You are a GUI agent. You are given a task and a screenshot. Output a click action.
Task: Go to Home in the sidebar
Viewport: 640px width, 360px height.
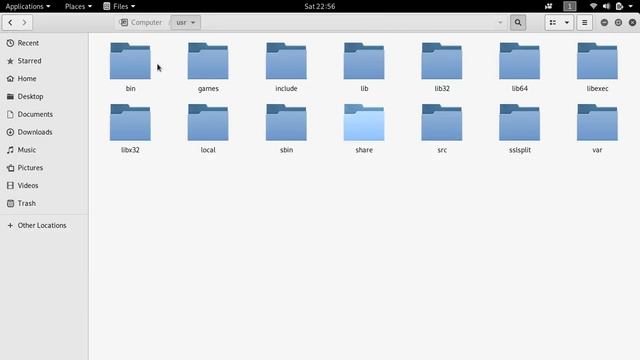(x=44, y=78)
